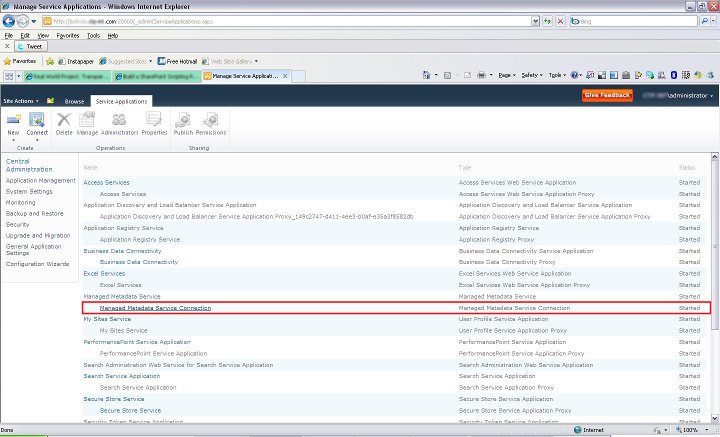720x437 pixels.
Task: Open the Recent Pages dropdown arrow
Action: (x=34, y=22)
